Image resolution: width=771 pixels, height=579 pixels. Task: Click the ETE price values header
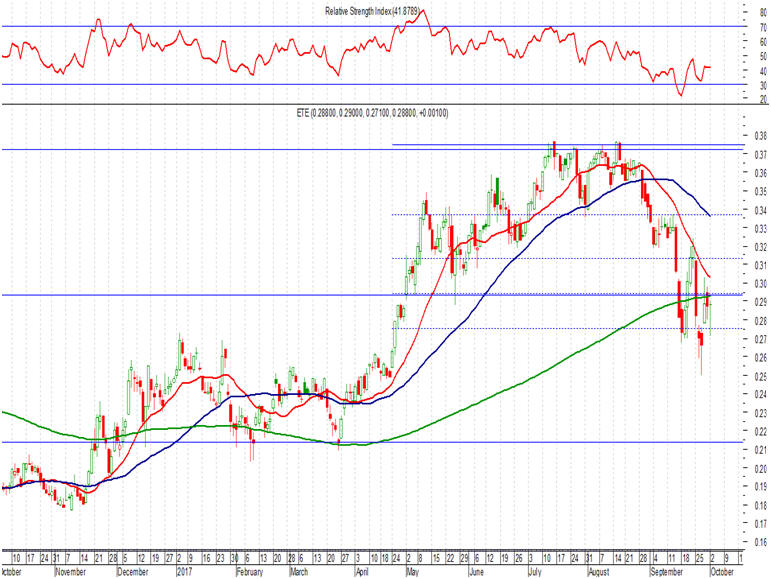[372, 113]
